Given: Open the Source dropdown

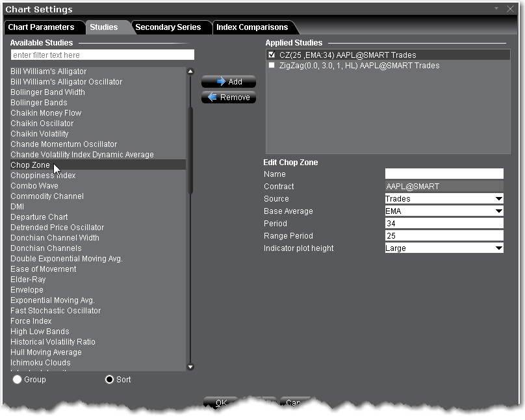Looking at the screenshot, I should [444, 199].
